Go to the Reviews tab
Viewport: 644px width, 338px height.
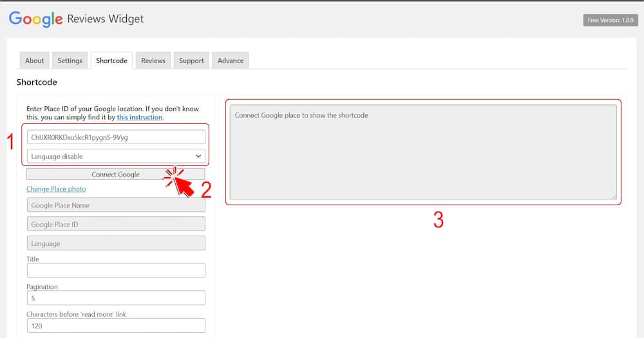coord(153,61)
